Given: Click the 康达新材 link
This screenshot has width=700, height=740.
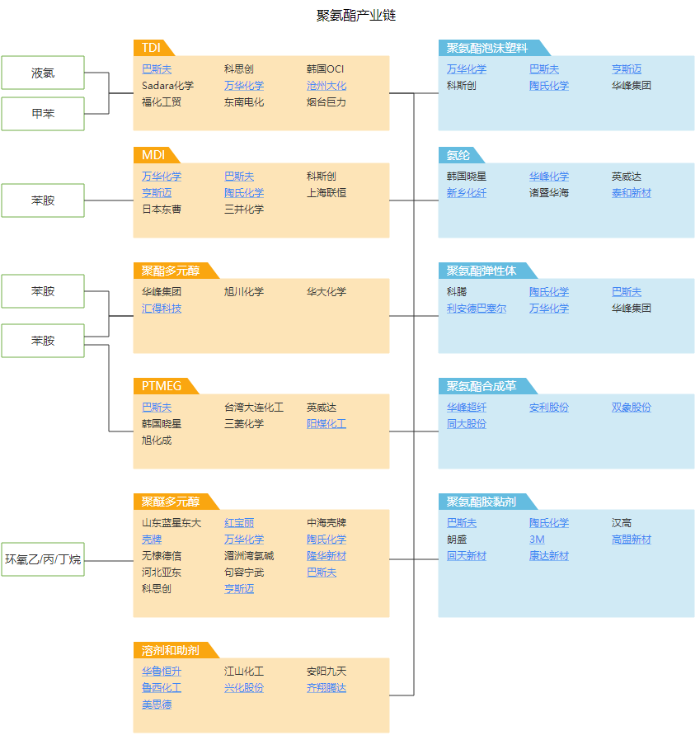Looking at the screenshot, I should pos(549,555).
